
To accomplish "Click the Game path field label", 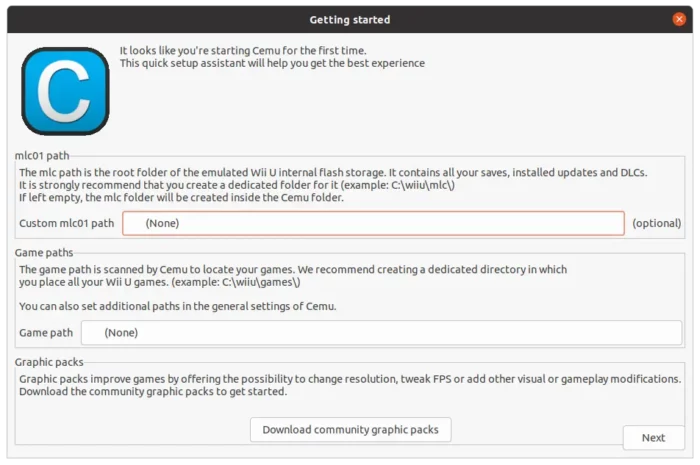I will coord(46,332).
